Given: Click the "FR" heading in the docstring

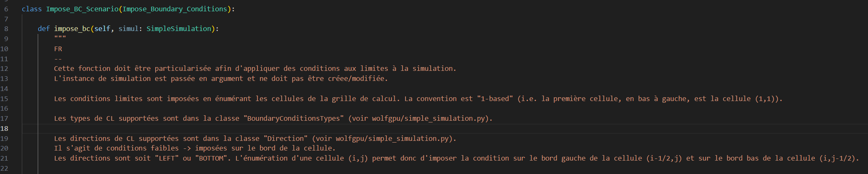Looking at the screenshot, I should [58, 49].
